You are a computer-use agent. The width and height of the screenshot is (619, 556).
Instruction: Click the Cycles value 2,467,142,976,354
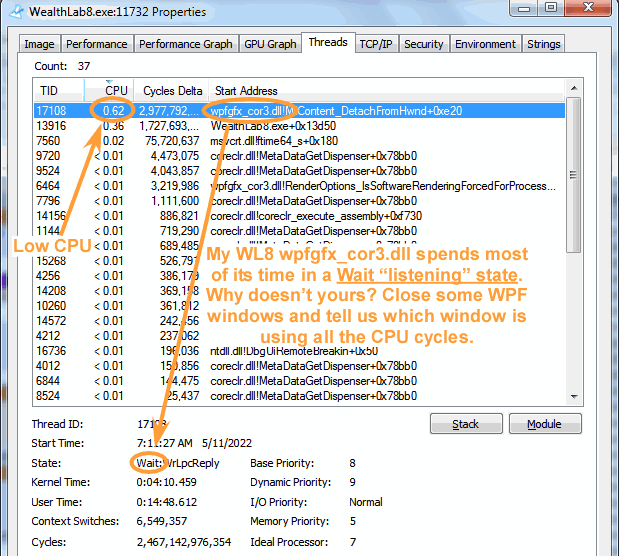pos(184,542)
